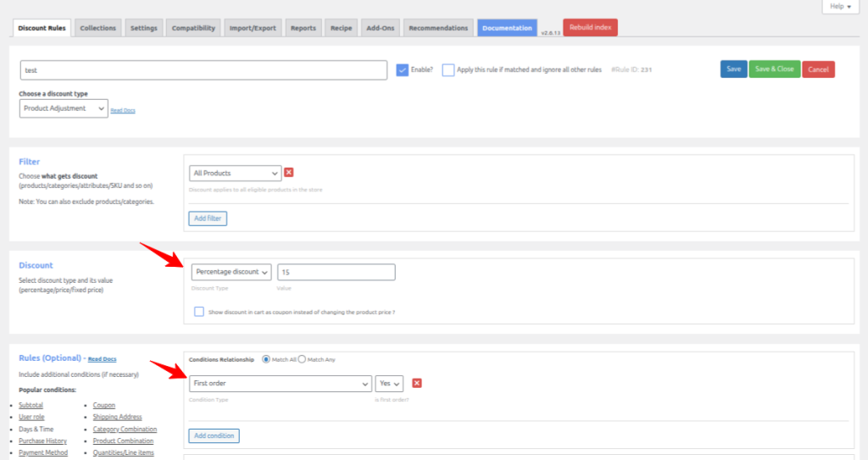The width and height of the screenshot is (868, 460).
Task: Open the Product Adjustment discount type dropdown
Action: pos(64,108)
